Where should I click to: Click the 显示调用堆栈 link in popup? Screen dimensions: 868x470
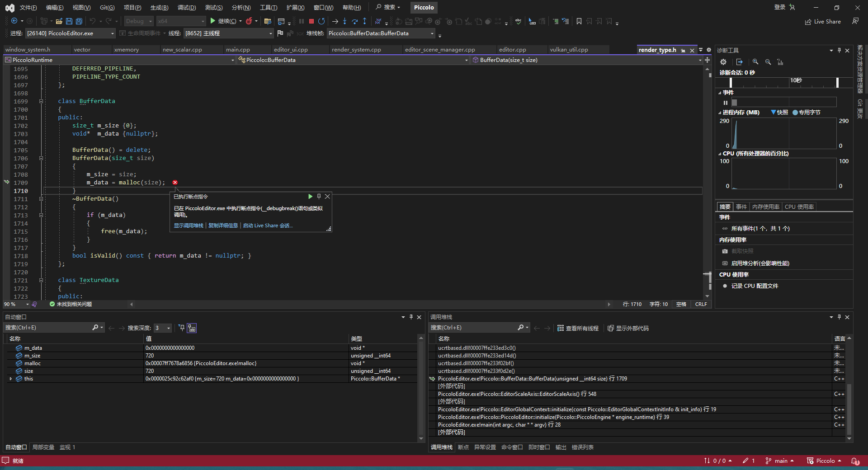click(189, 226)
